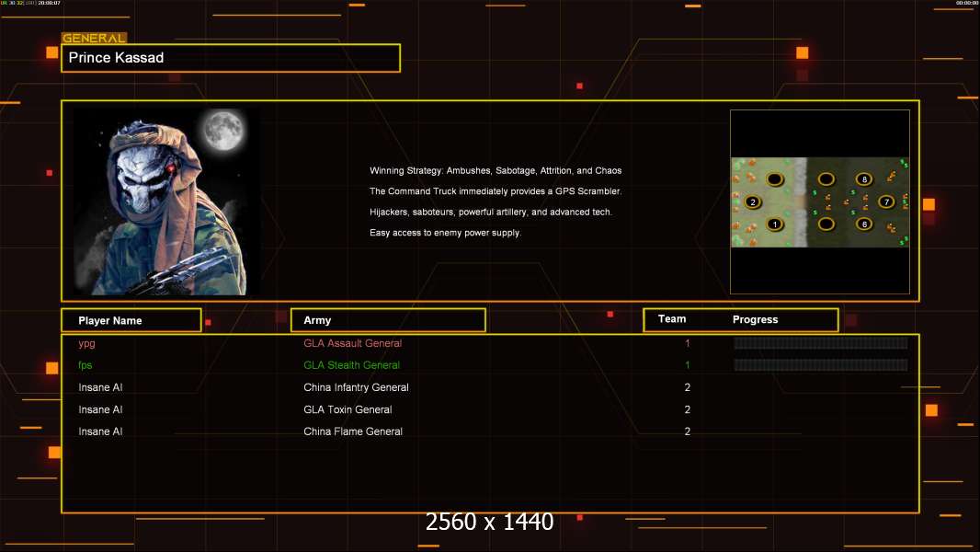
Task: Click team number 1 in fps's row
Action: click(688, 365)
